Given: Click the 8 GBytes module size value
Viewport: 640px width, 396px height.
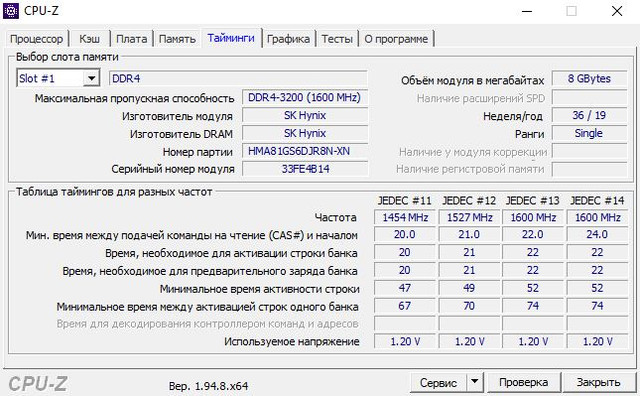Looking at the screenshot, I should [589, 78].
